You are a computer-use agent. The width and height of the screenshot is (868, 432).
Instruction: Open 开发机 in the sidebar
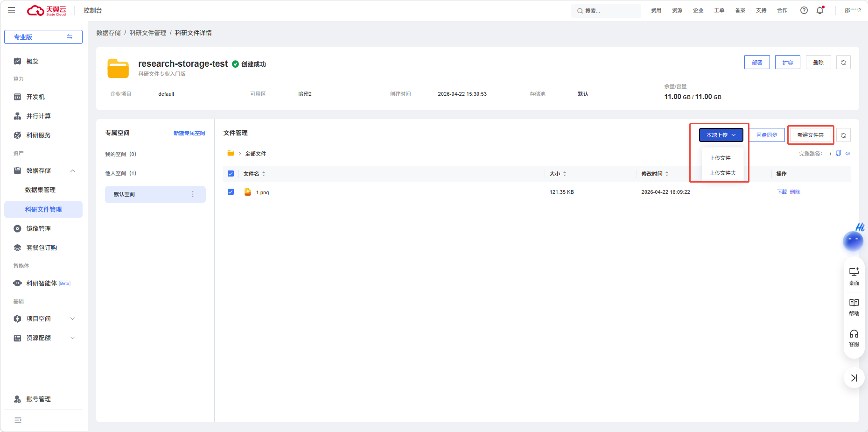[x=35, y=97]
